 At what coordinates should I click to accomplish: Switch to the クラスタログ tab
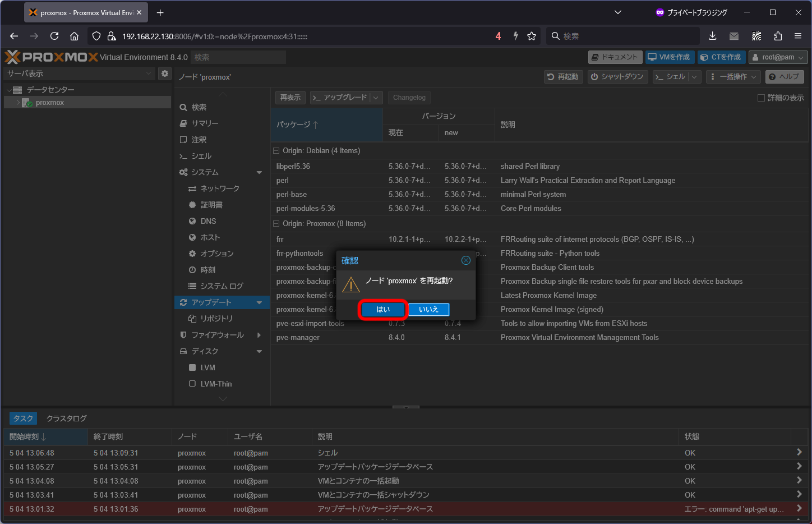[x=67, y=419]
